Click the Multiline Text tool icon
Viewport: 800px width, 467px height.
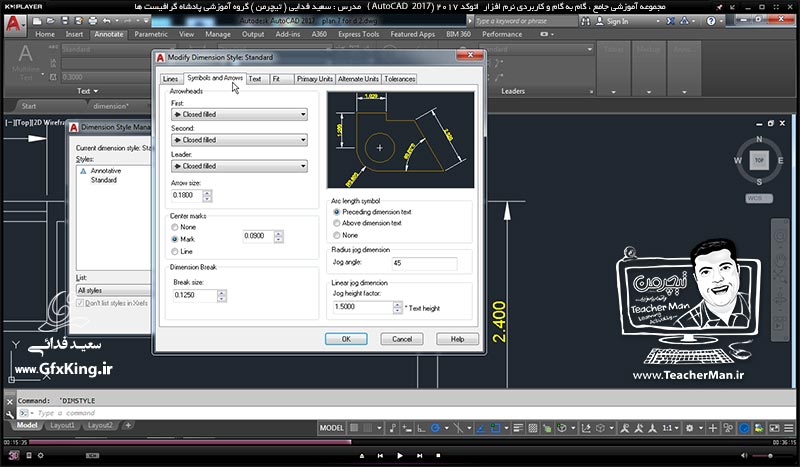(25, 54)
